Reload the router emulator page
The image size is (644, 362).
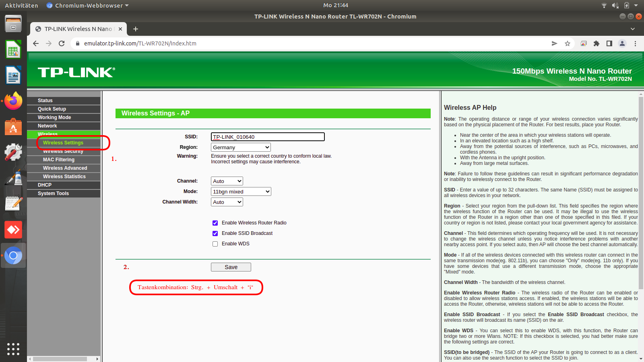point(62,43)
